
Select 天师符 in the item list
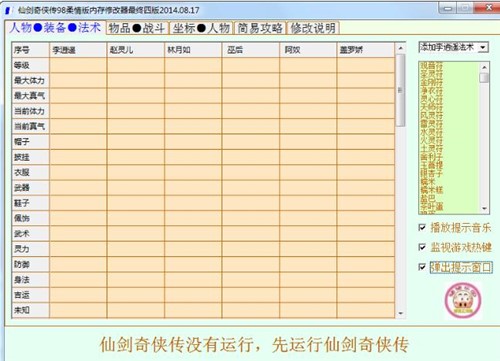point(431,107)
